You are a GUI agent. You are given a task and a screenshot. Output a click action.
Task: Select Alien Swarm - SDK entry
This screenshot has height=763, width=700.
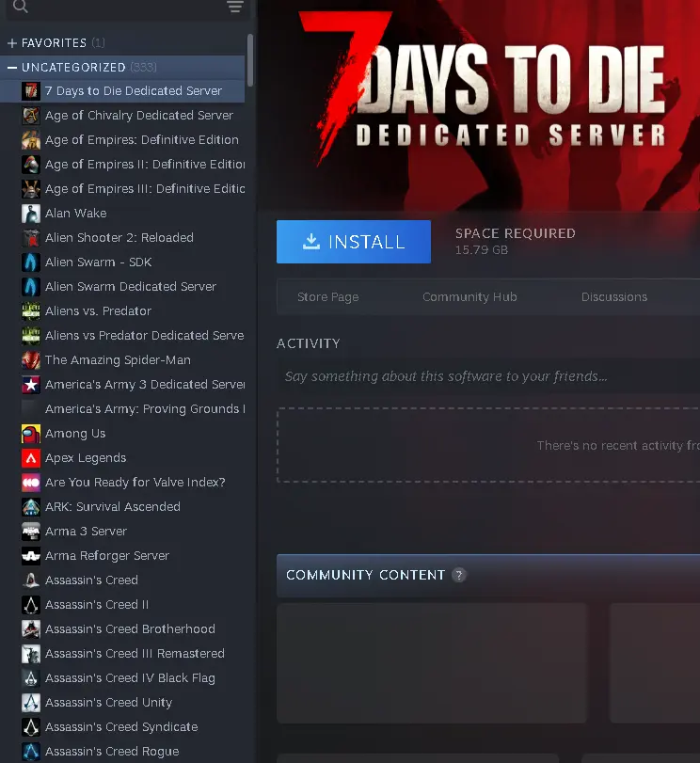[122, 262]
